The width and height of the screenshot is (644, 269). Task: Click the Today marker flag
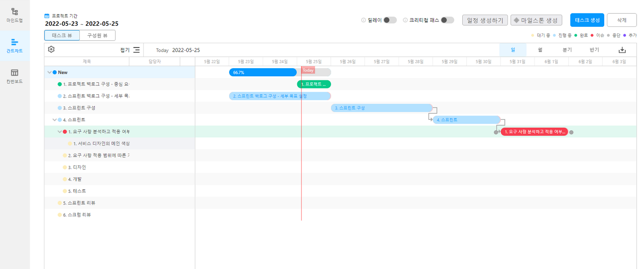pyautogui.click(x=308, y=70)
